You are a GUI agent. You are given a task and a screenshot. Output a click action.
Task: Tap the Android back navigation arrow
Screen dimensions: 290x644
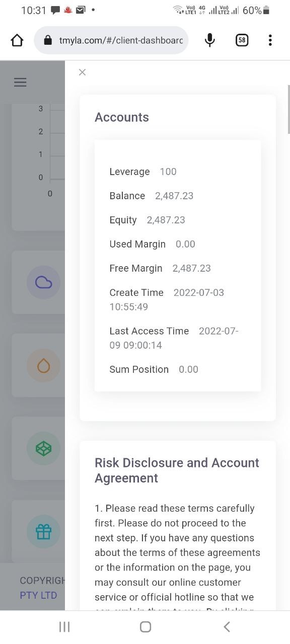tap(227, 626)
